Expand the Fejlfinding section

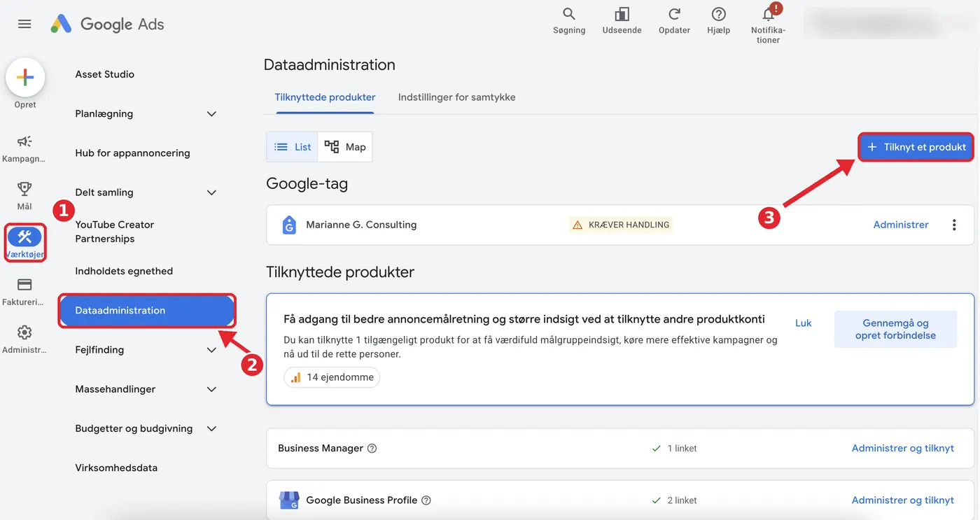pos(211,350)
